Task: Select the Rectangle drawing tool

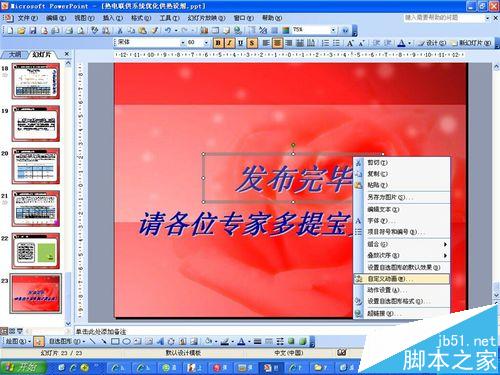Action: 115,341
